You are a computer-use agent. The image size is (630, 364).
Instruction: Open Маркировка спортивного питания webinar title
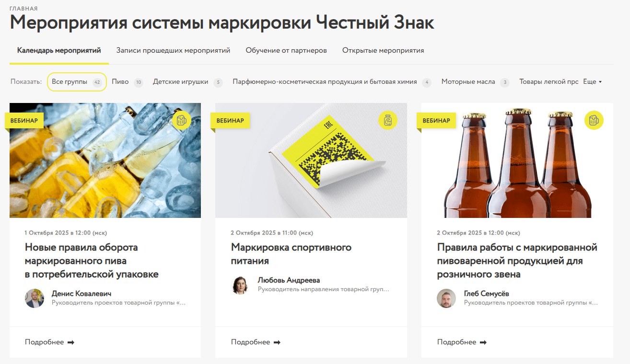click(x=291, y=254)
